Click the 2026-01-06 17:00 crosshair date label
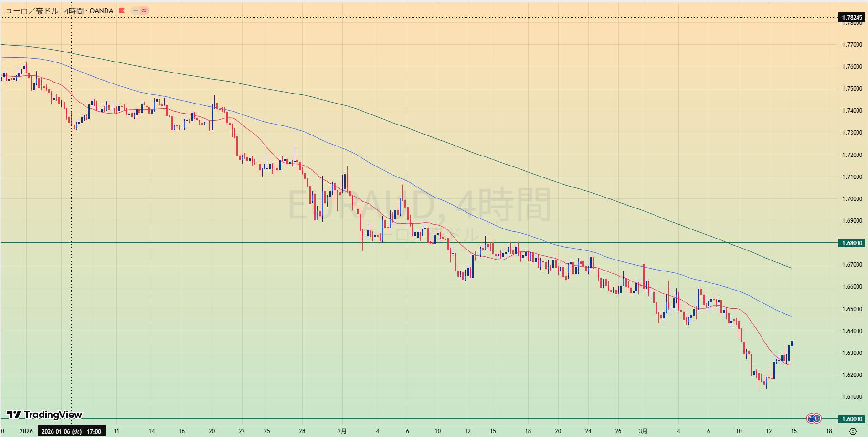Viewport: 868px width, 437px height. 71,431
